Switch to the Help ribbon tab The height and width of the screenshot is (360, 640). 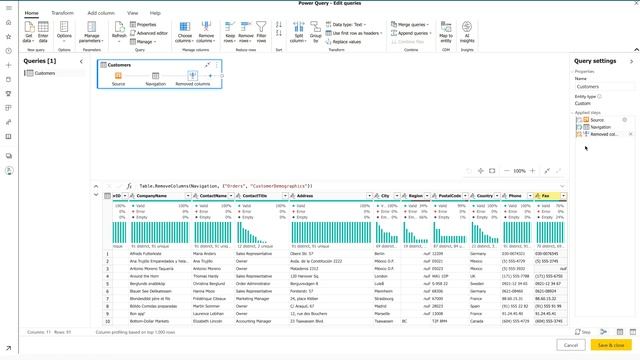(x=155, y=13)
